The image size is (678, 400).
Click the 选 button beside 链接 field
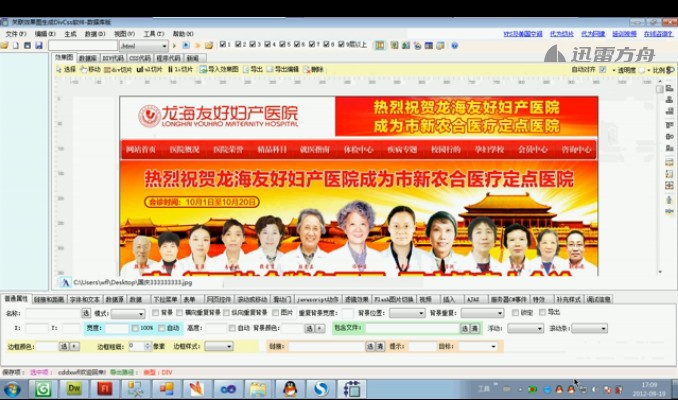pyautogui.click(x=370, y=346)
